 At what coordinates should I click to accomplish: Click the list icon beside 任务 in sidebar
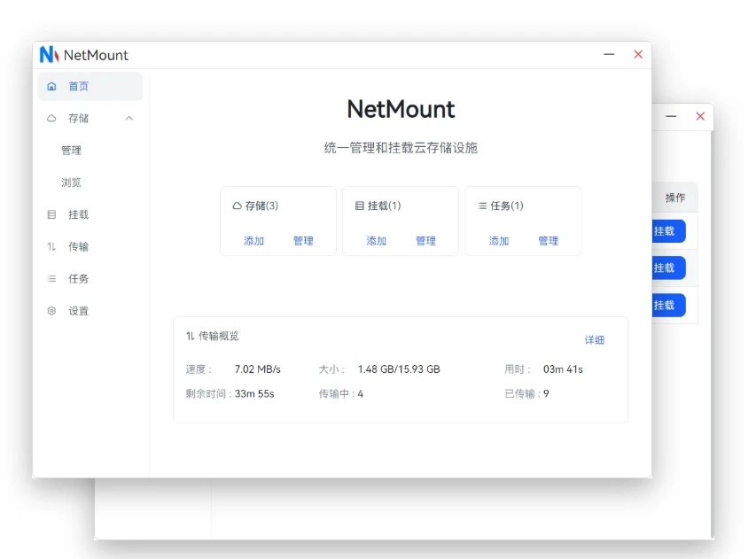click(51, 279)
